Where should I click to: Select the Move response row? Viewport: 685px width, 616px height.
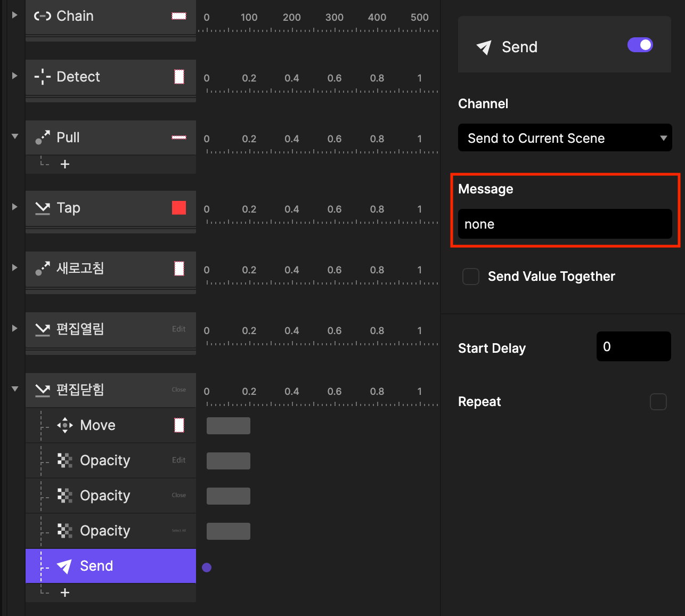pos(111,425)
